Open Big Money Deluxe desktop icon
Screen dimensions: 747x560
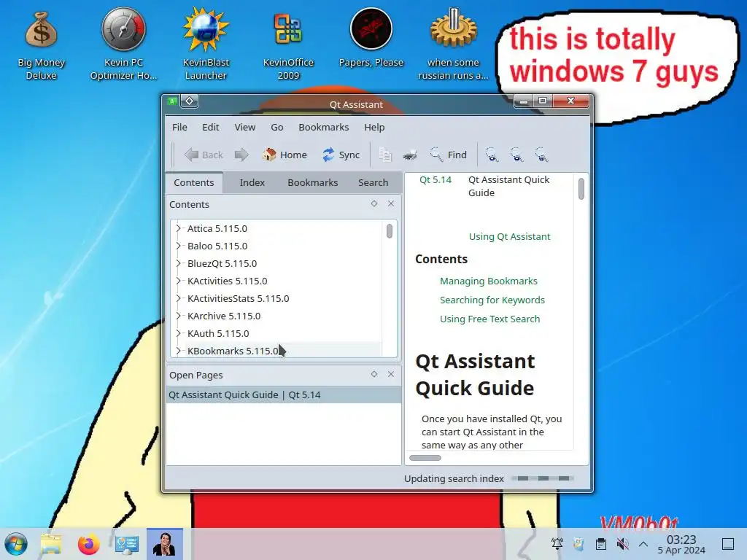[42, 46]
